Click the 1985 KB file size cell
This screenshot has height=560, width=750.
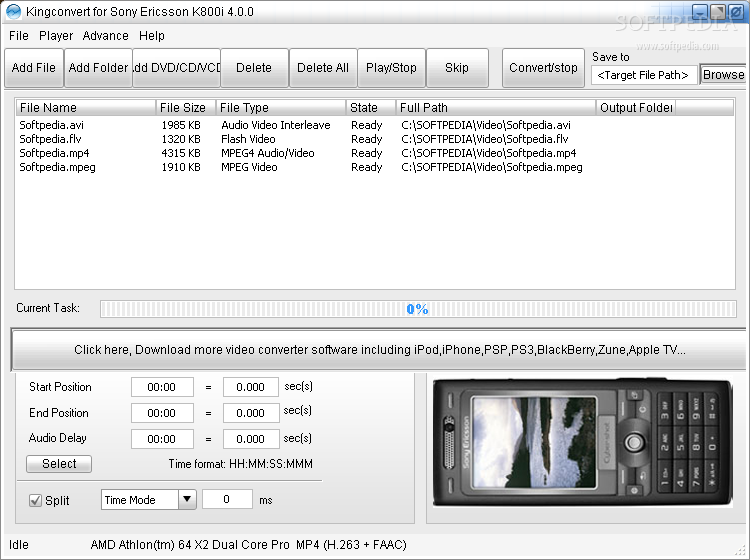pyautogui.click(x=181, y=125)
